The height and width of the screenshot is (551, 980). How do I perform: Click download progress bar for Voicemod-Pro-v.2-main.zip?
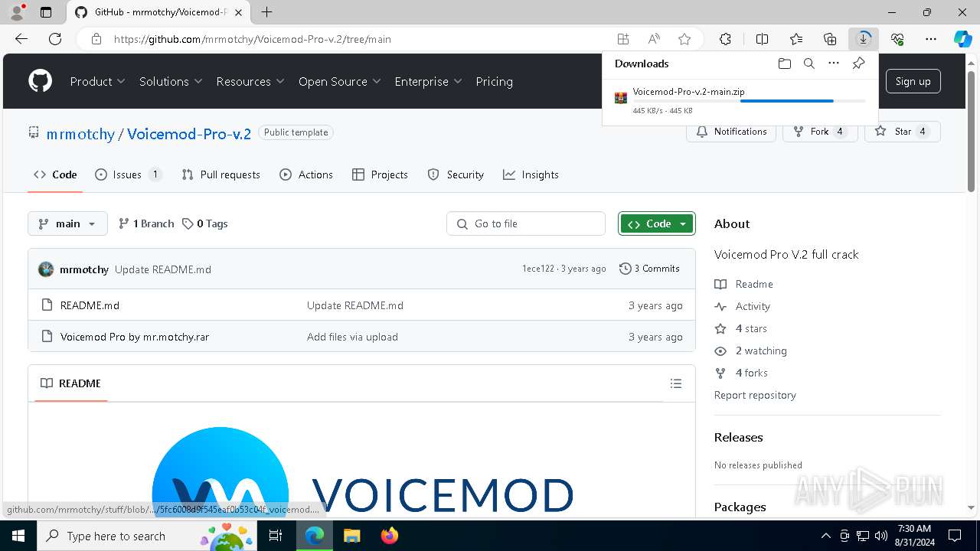(x=749, y=101)
